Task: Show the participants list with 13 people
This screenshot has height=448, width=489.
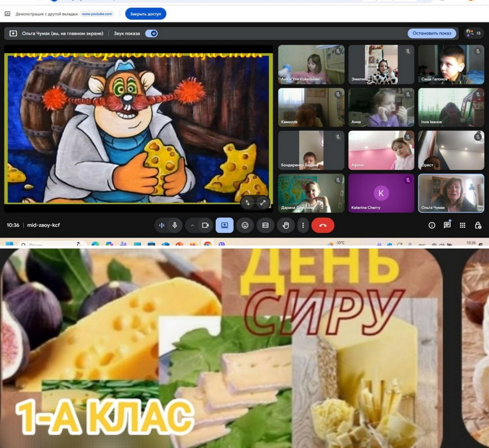Action: 473,34
